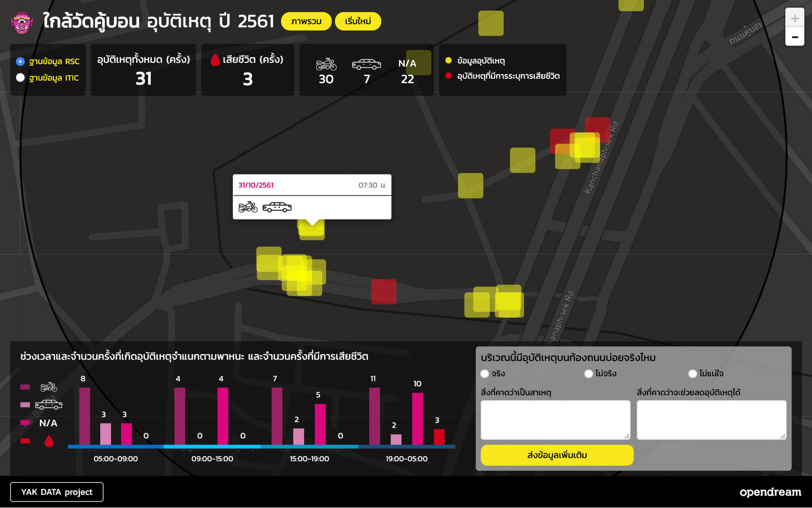The image size is (812, 508).
Task: Click motorcycle icon in chart legend
Action: [x=48, y=387]
